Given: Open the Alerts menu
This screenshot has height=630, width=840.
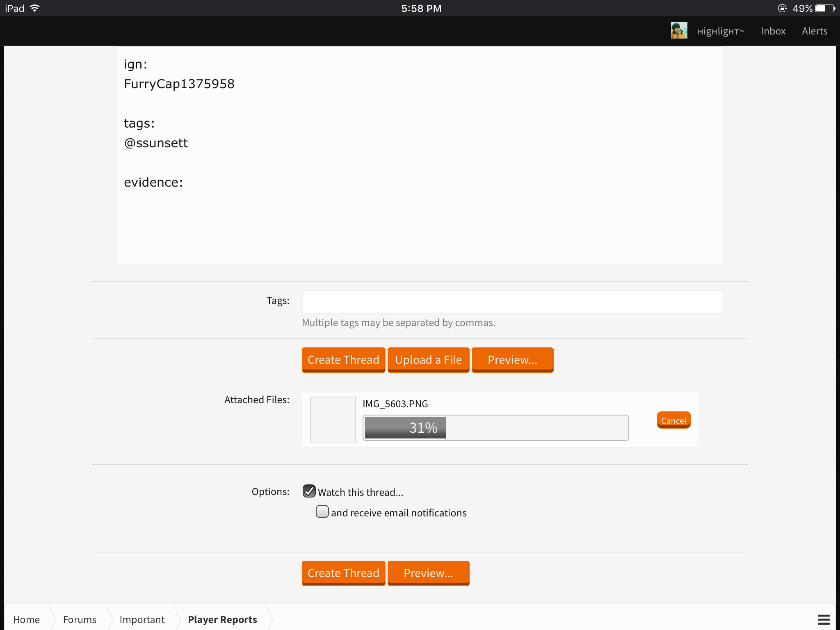Looking at the screenshot, I should coord(815,31).
